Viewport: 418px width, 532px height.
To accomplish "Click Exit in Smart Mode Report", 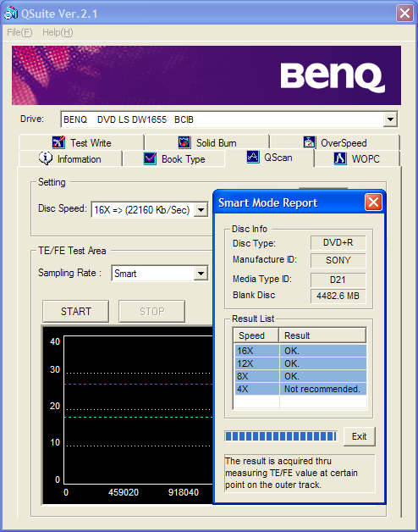I will [x=360, y=436].
